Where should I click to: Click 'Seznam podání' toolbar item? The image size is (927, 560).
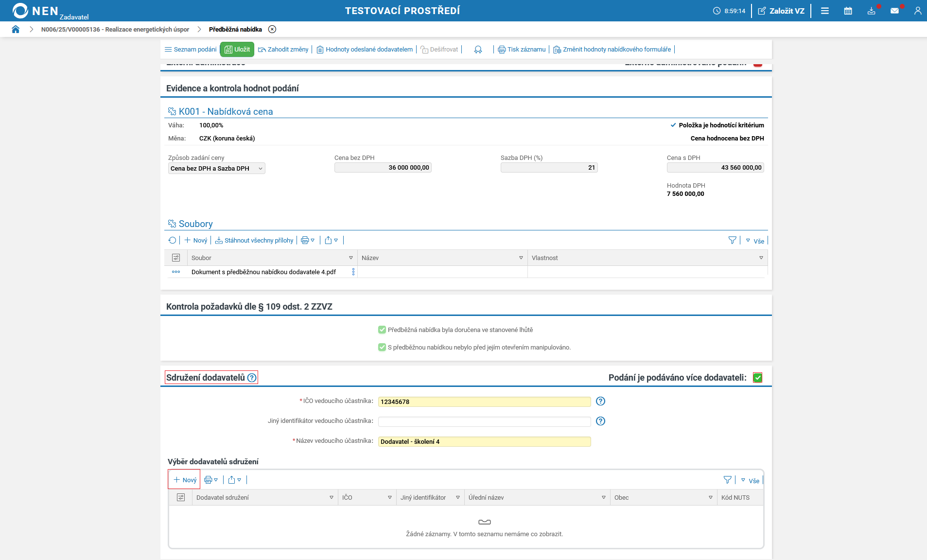tap(191, 49)
